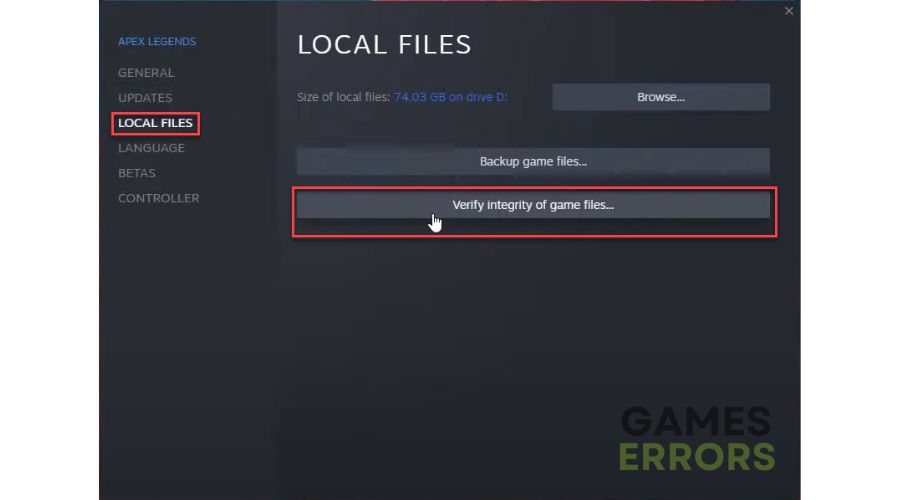The image size is (900, 500).
Task: Close the properties window with X
Action: (x=789, y=11)
